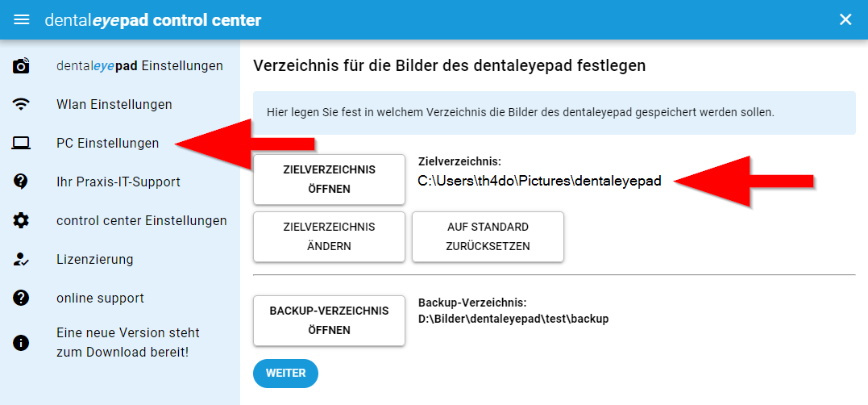Click the Backup-Verzeichnis: label
This screenshot has height=405, width=868.
[472, 303]
